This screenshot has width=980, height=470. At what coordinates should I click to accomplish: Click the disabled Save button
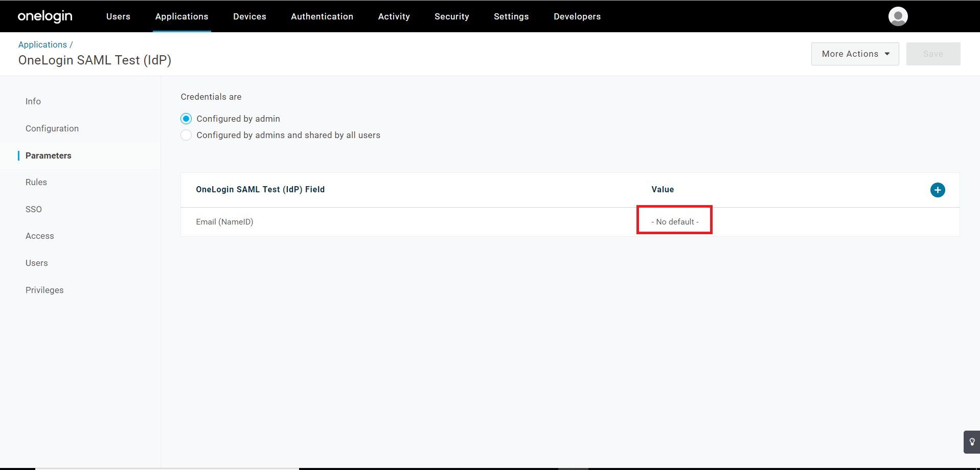933,54
